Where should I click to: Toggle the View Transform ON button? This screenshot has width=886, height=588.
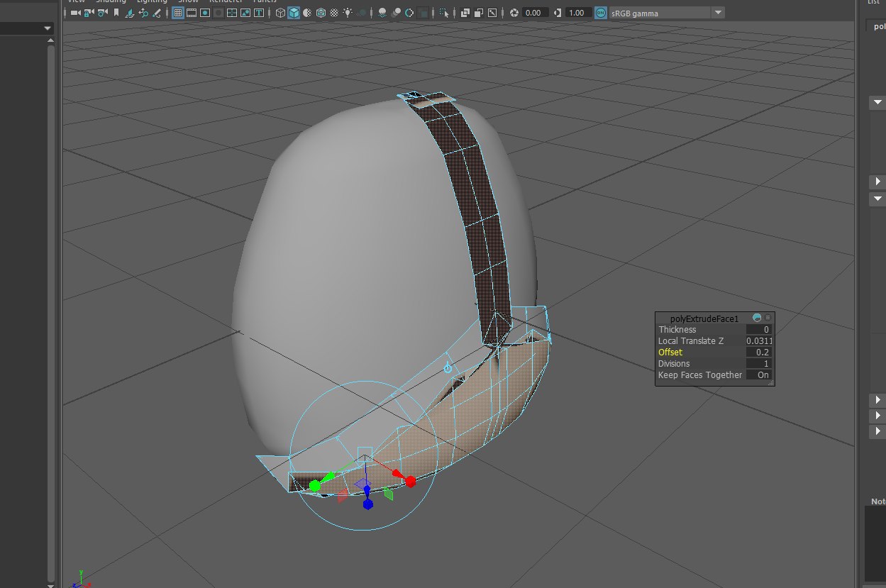click(601, 13)
